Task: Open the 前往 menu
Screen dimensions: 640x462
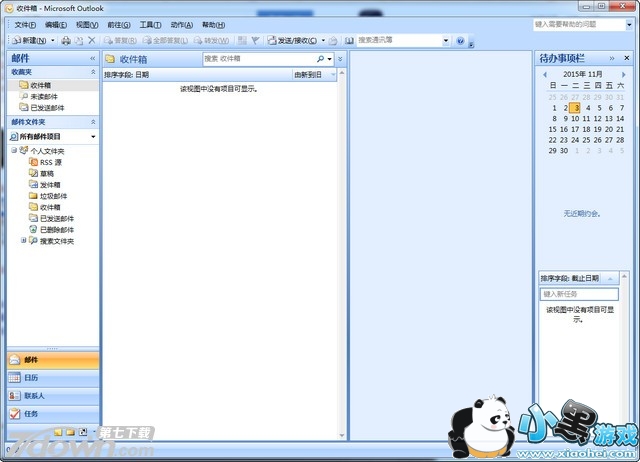Action: pyautogui.click(x=119, y=25)
